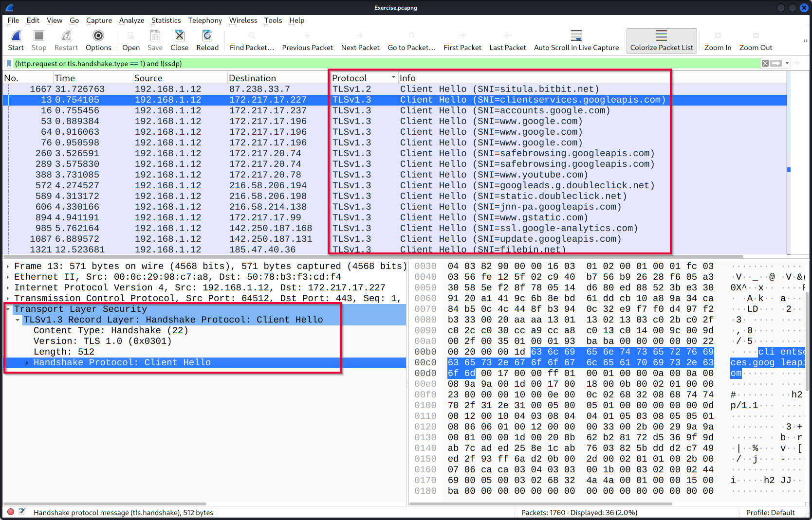The image size is (812, 520).
Task: Open the Wireless menu
Action: [x=243, y=20]
